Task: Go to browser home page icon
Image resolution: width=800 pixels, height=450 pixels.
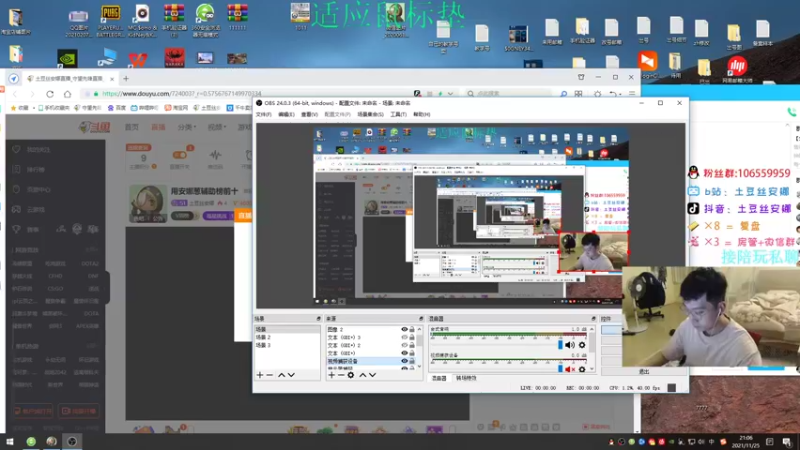Action: (x=67, y=94)
